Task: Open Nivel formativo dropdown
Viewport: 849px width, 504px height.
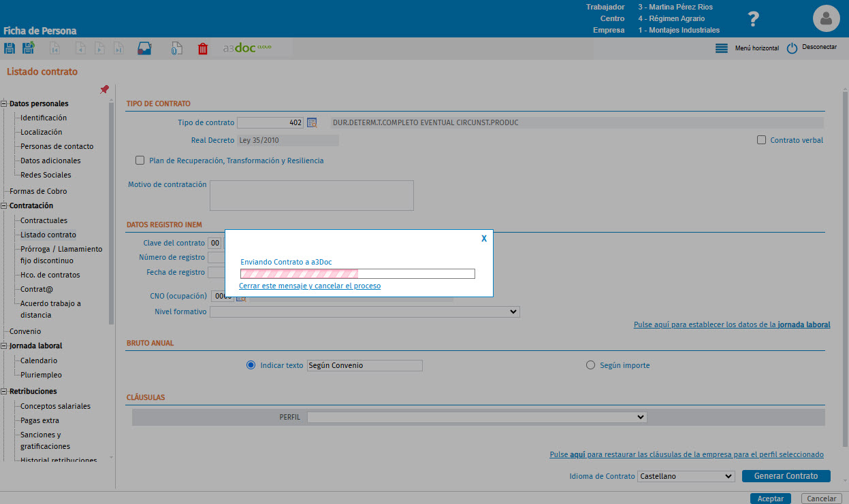Action: pyautogui.click(x=365, y=312)
